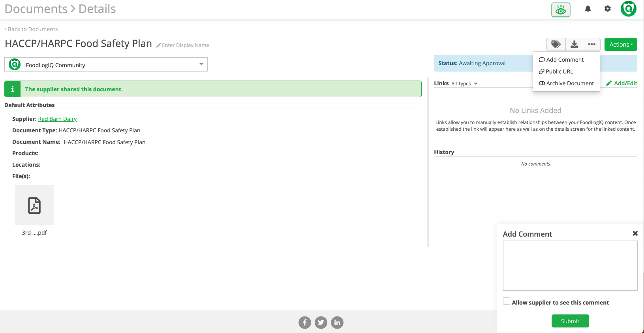
Task: Toggle the three-dots more options button
Action: pyautogui.click(x=591, y=44)
